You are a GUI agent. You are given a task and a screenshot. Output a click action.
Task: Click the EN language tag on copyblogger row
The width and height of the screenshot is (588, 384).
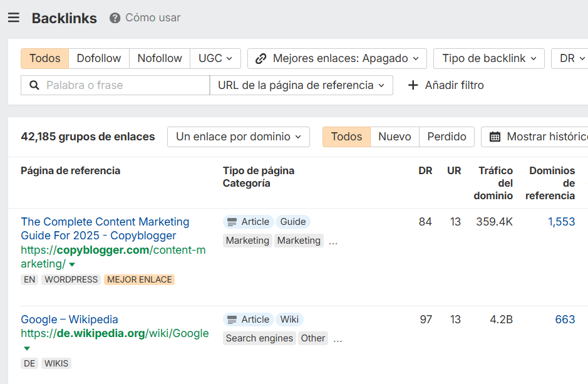(29, 280)
